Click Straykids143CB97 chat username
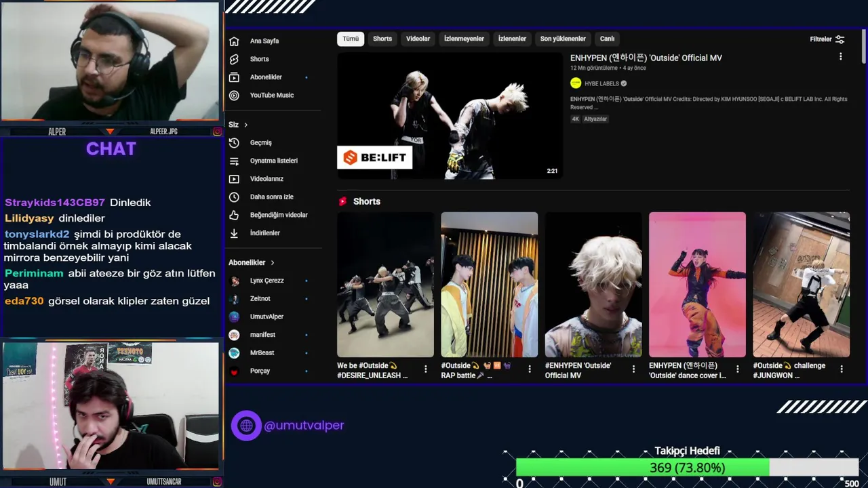The image size is (868, 488). 55,203
